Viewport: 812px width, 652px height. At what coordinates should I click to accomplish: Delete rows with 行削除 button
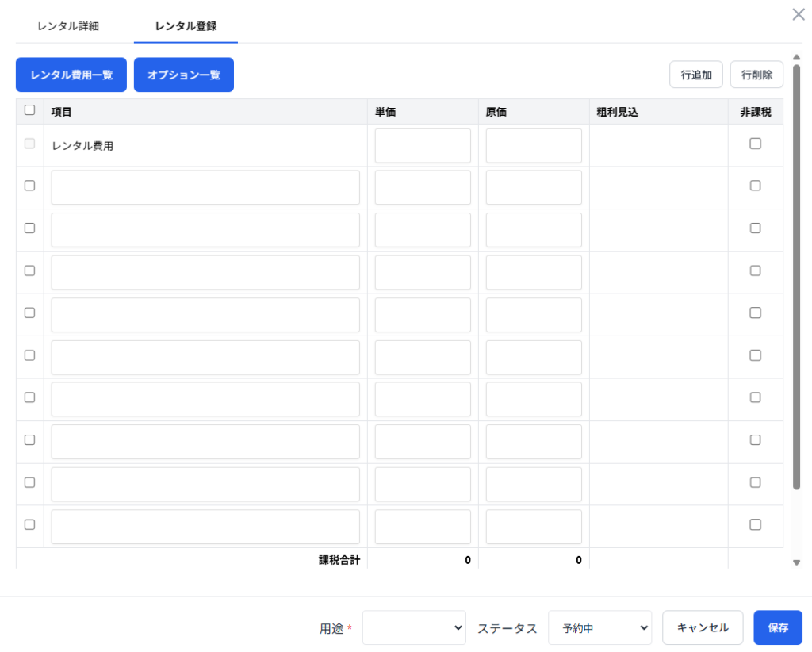[756, 75]
